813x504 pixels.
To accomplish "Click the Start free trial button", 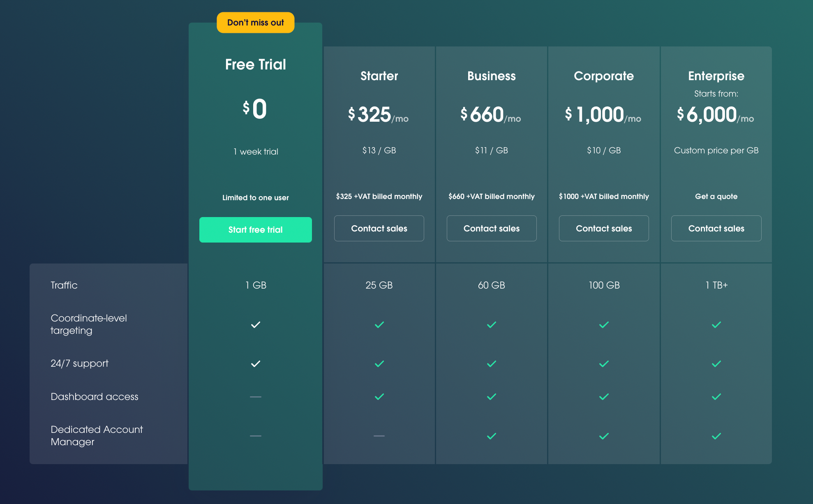I will click(x=255, y=230).
